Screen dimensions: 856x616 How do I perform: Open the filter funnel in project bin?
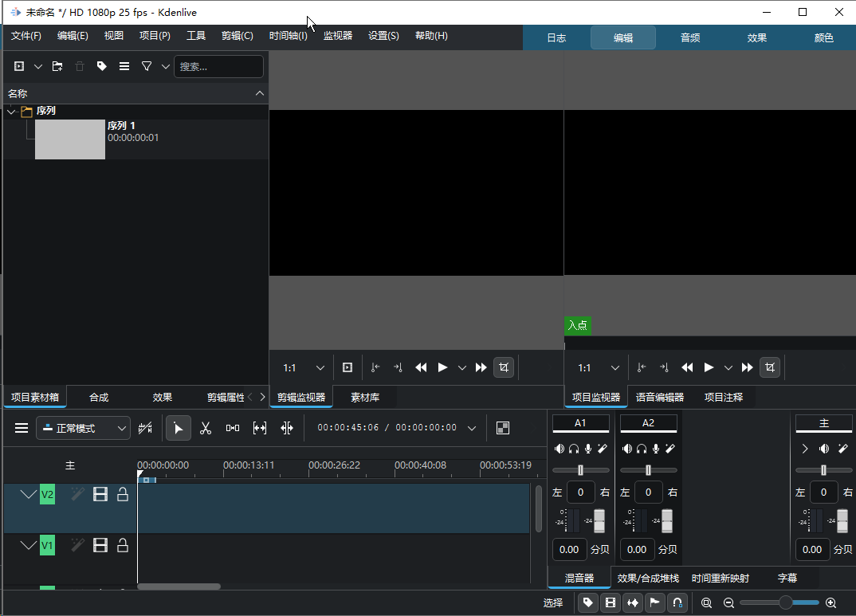(147, 67)
